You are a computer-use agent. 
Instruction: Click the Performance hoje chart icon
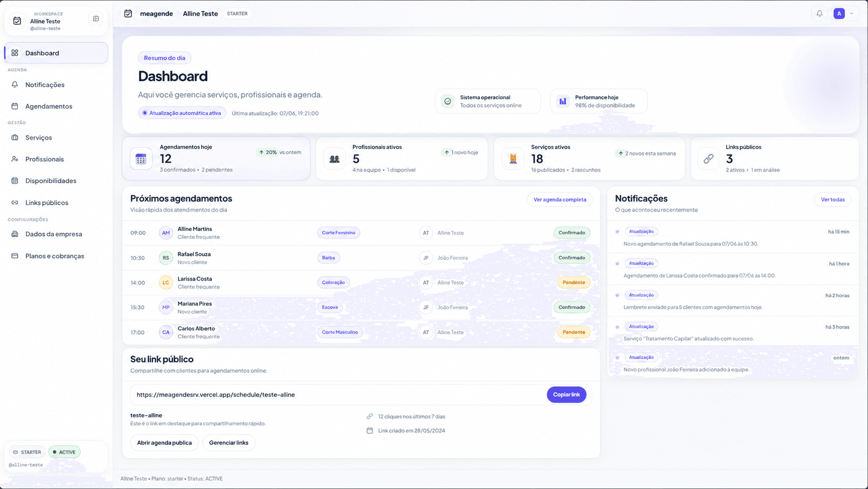(x=563, y=101)
